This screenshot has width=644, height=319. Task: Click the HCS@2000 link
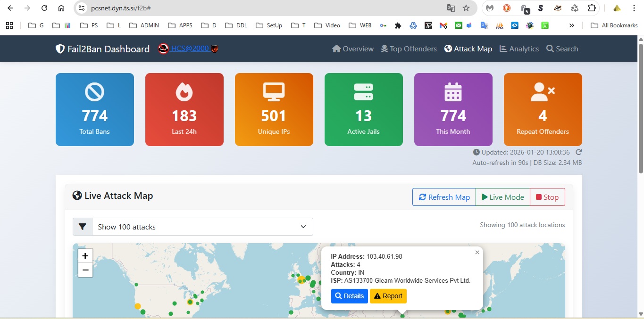[x=190, y=49]
